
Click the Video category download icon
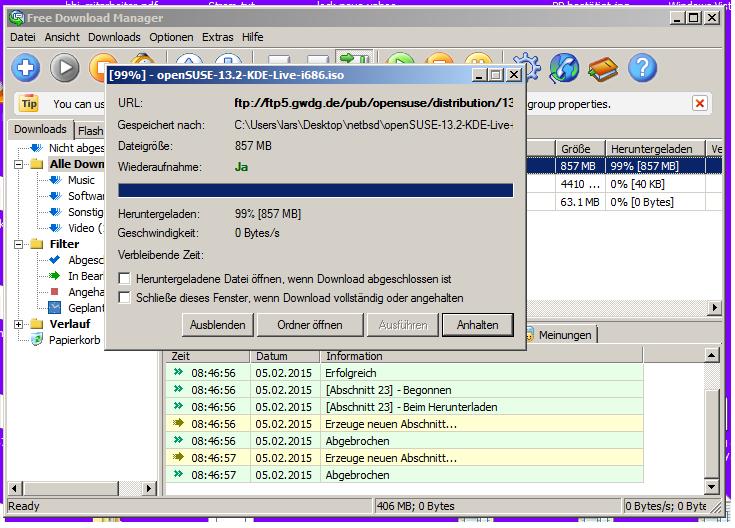pyautogui.click(x=55, y=228)
